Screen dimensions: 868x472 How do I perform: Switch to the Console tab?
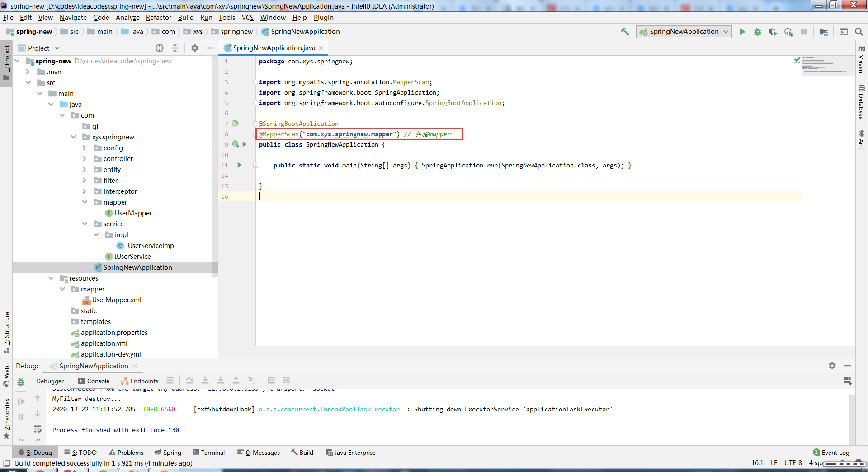[x=94, y=381]
